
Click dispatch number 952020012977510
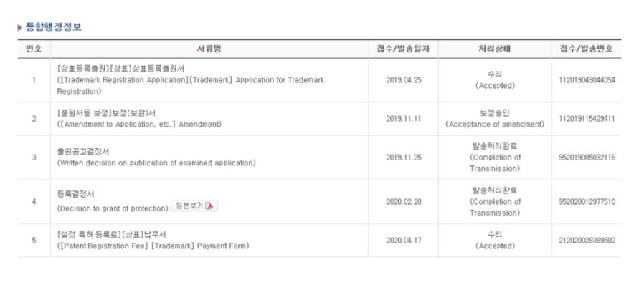[587, 202]
